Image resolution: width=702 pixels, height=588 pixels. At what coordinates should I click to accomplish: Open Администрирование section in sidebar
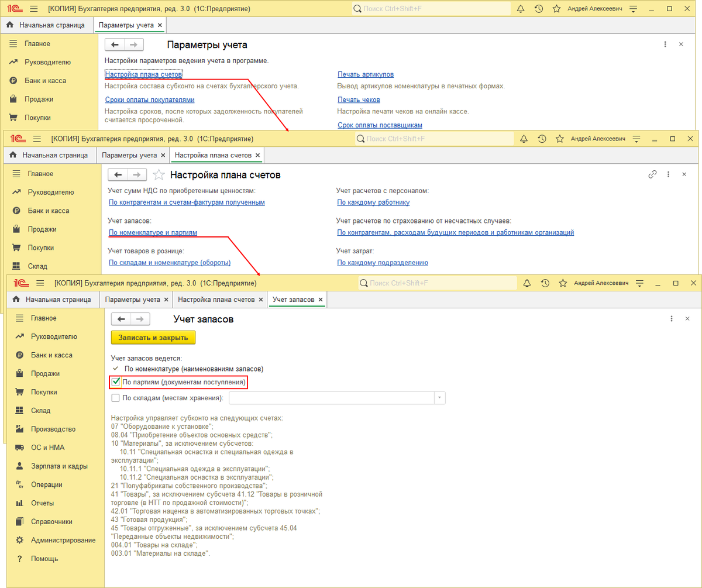click(x=63, y=540)
